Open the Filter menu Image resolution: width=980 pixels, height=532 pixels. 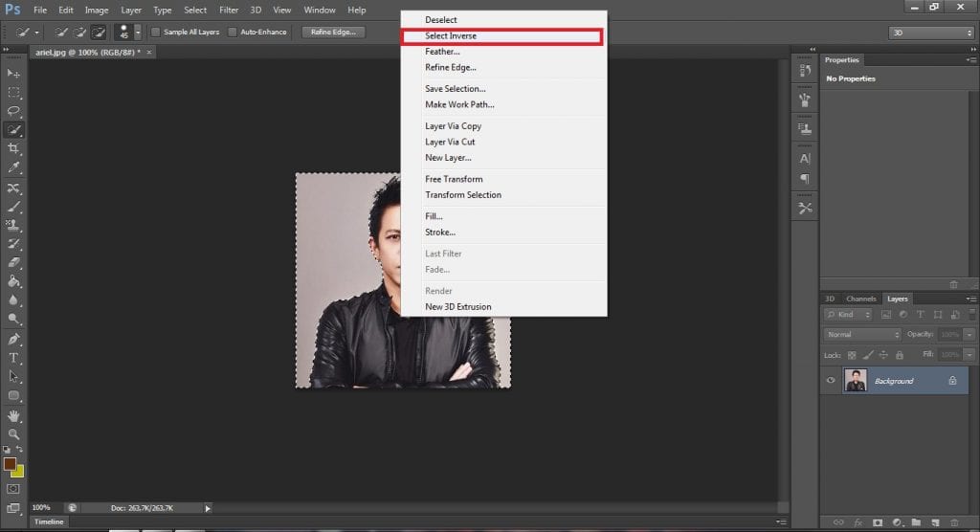[229, 10]
